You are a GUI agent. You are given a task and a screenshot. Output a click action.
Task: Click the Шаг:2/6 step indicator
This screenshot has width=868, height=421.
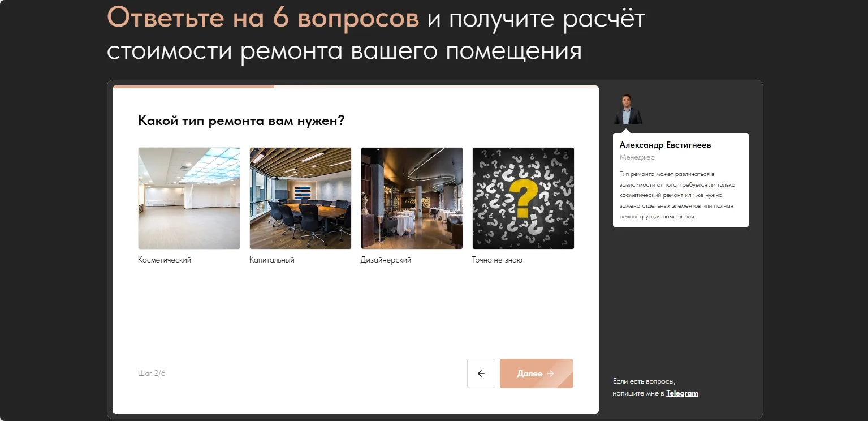tap(152, 373)
